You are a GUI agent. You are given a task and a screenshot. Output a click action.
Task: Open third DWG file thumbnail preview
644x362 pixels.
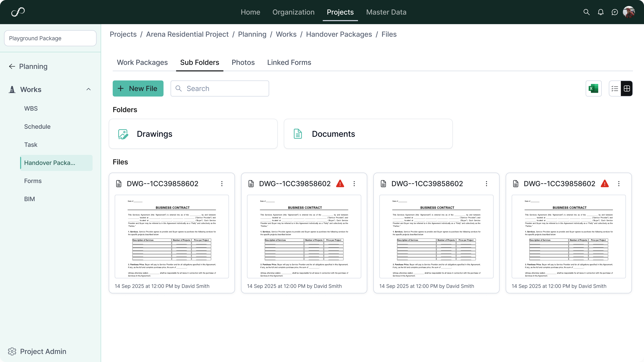(x=436, y=236)
